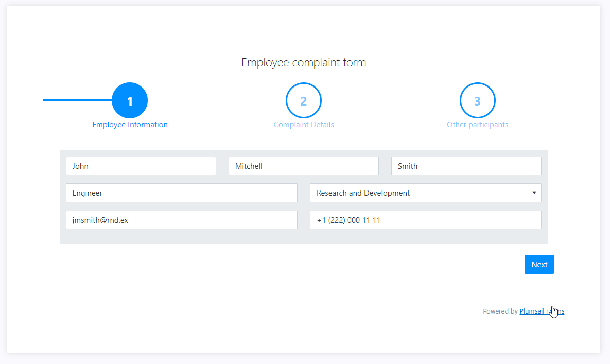Switch to Complaint Details tab label

(303, 125)
